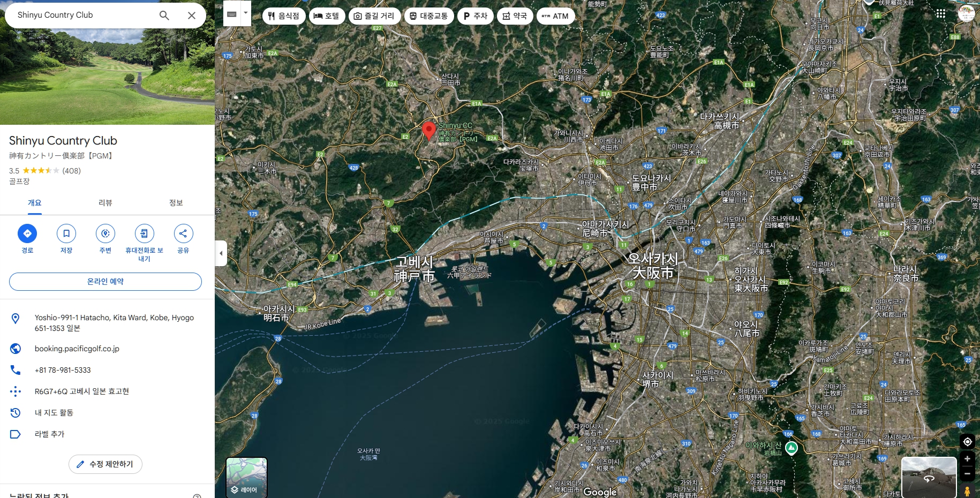The height and width of the screenshot is (498, 980).
Task: Click the label tag icon
Action: pos(16,434)
